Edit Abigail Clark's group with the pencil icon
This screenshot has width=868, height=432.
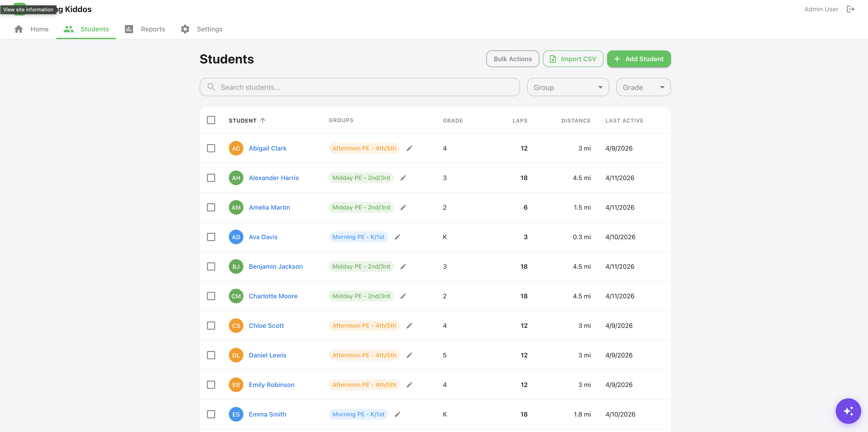[410, 148]
